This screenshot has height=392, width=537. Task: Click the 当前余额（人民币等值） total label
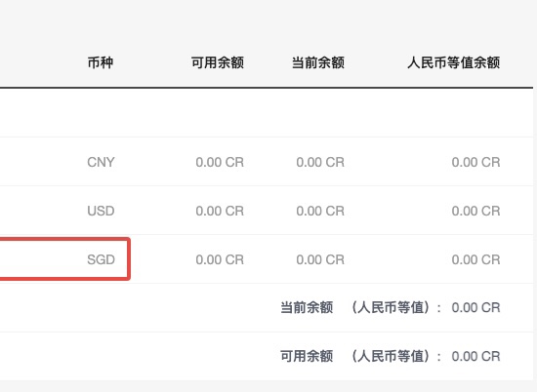(x=361, y=307)
